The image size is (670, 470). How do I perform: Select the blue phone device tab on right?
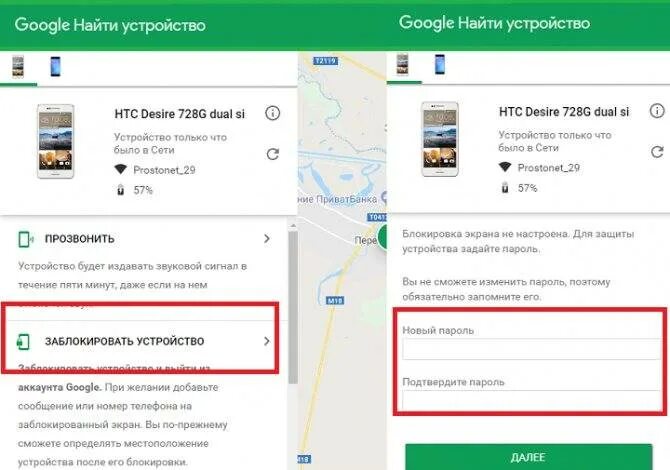point(440,65)
